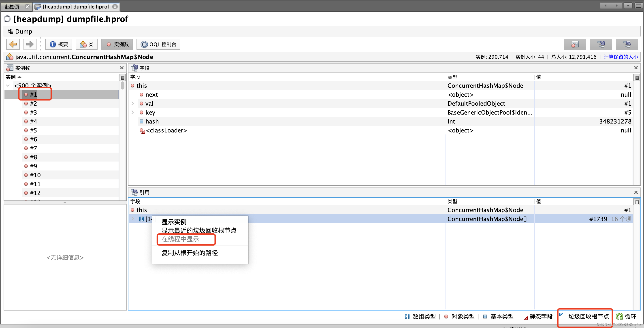Open the 类 classes view

tap(87, 44)
